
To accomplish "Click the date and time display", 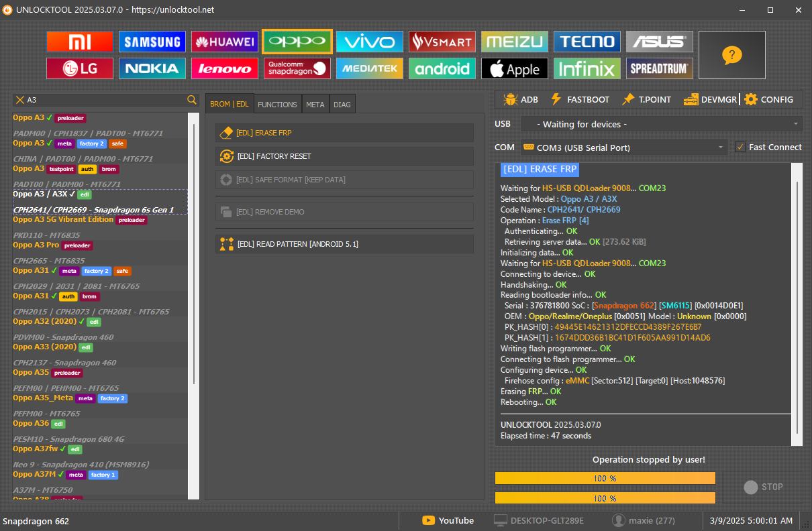I will click(x=751, y=520).
